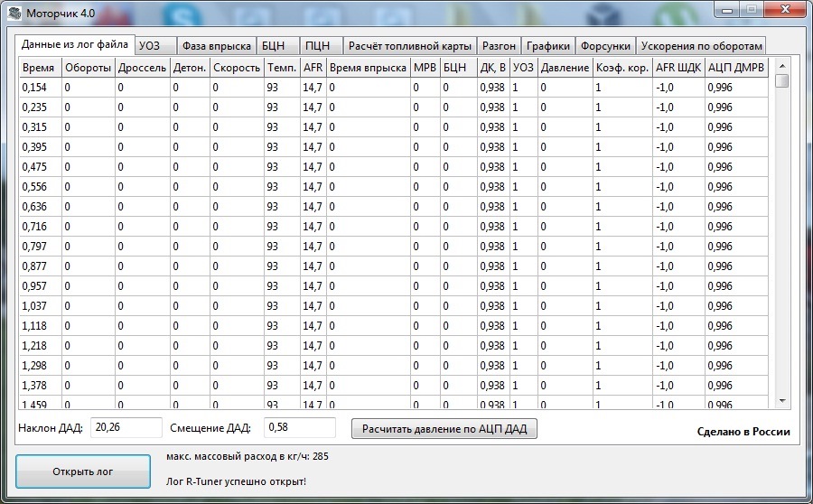
Task: Open the Фаза впрыска tab
Action: (216, 46)
